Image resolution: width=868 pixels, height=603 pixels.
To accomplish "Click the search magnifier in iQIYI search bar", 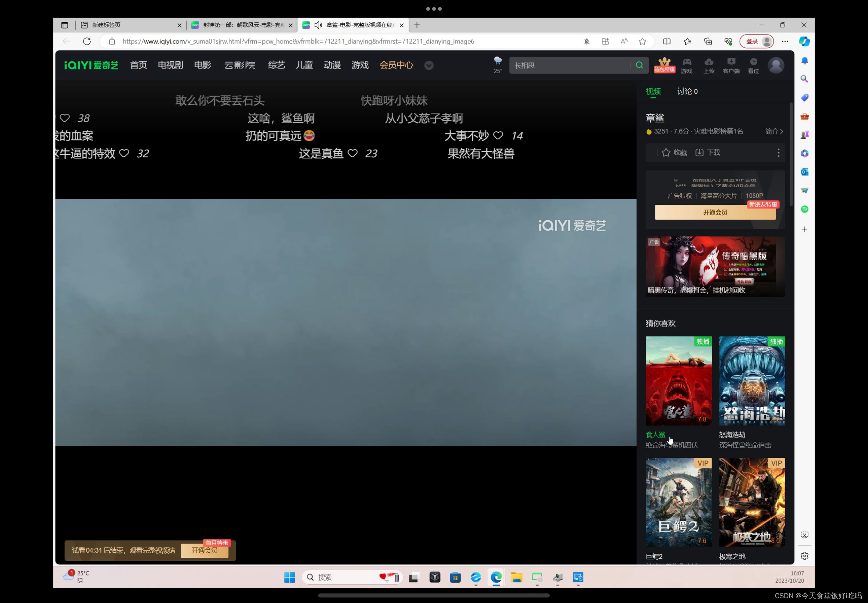I will pos(639,65).
